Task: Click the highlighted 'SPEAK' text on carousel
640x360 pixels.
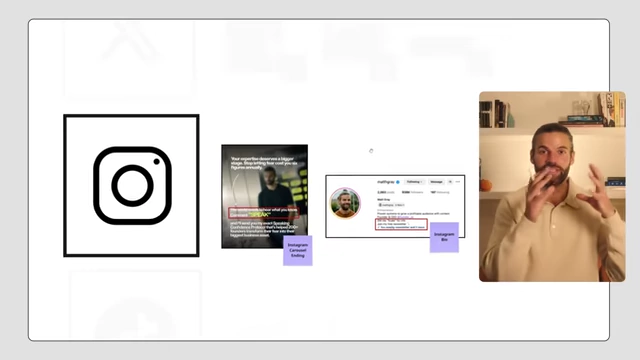Action: tap(259, 214)
